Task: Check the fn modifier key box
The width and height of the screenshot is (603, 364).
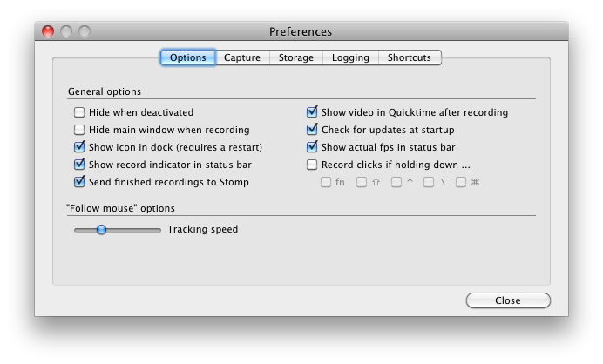Action: [326, 183]
